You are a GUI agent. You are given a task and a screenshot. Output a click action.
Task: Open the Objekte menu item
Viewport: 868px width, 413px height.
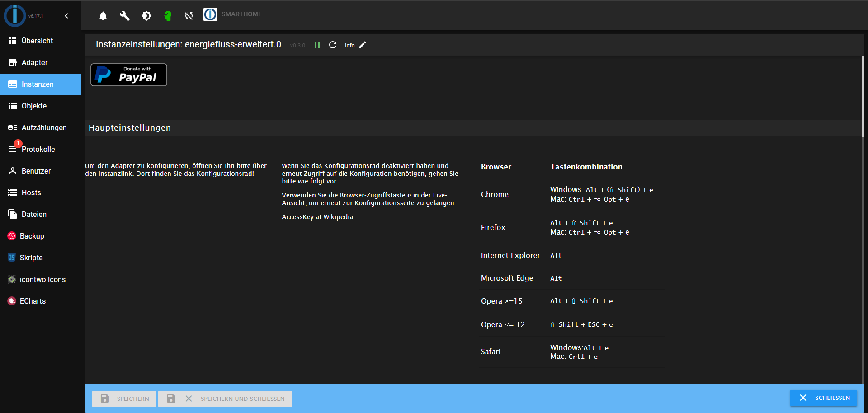(34, 106)
